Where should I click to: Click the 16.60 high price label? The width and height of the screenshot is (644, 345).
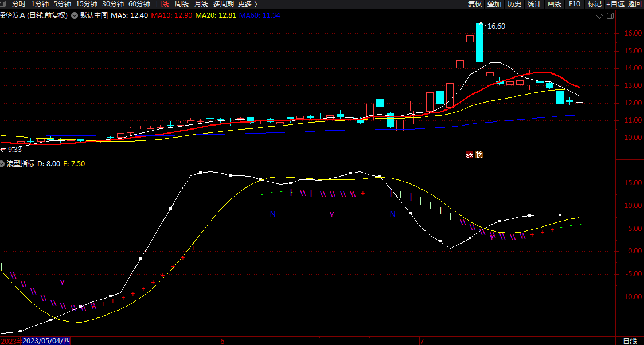coord(496,26)
